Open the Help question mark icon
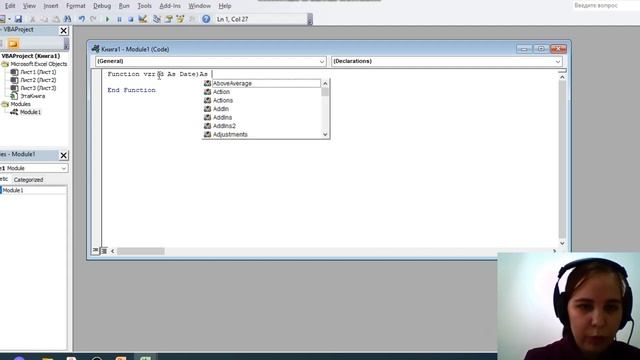 [206, 19]
